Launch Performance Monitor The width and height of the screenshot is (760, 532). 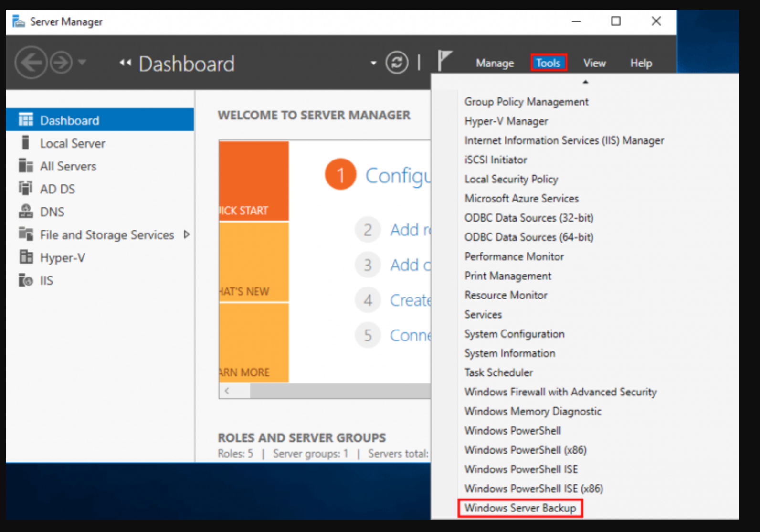pyautogui.click(x=514, y=256)
